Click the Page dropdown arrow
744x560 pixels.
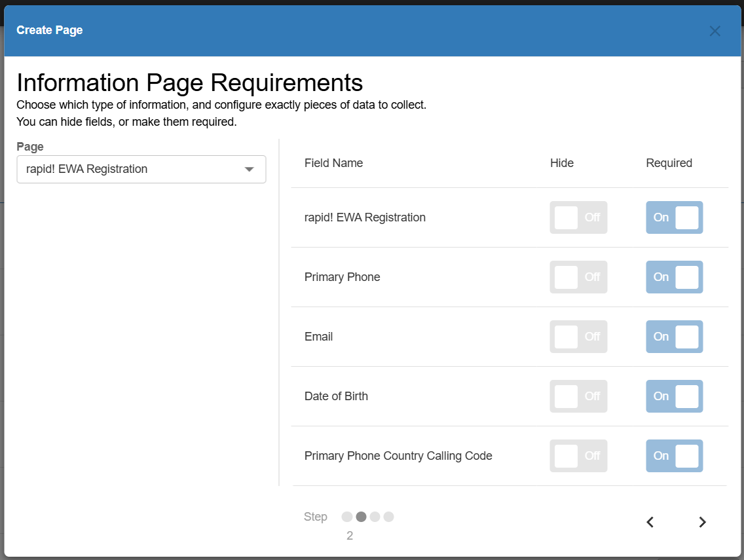[249, 169]
